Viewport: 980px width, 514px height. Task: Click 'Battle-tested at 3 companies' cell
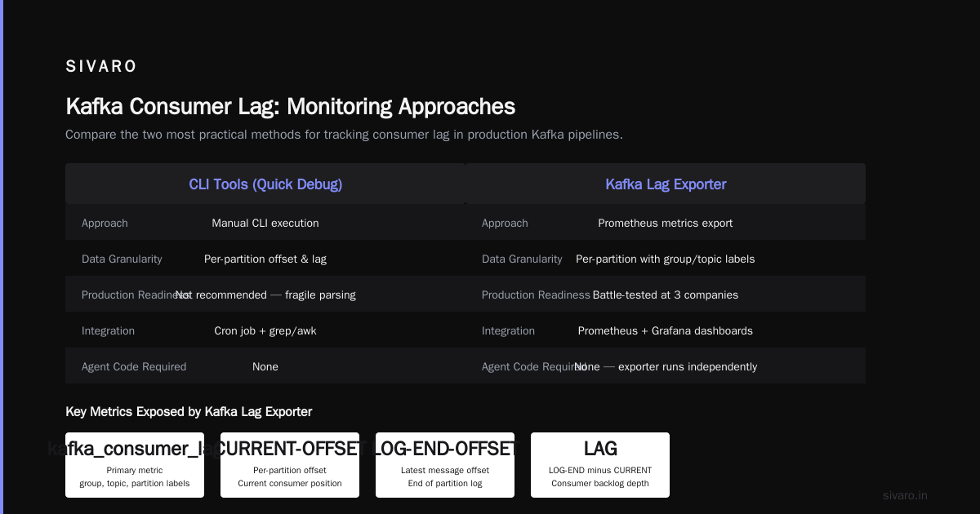click(666, 295)
